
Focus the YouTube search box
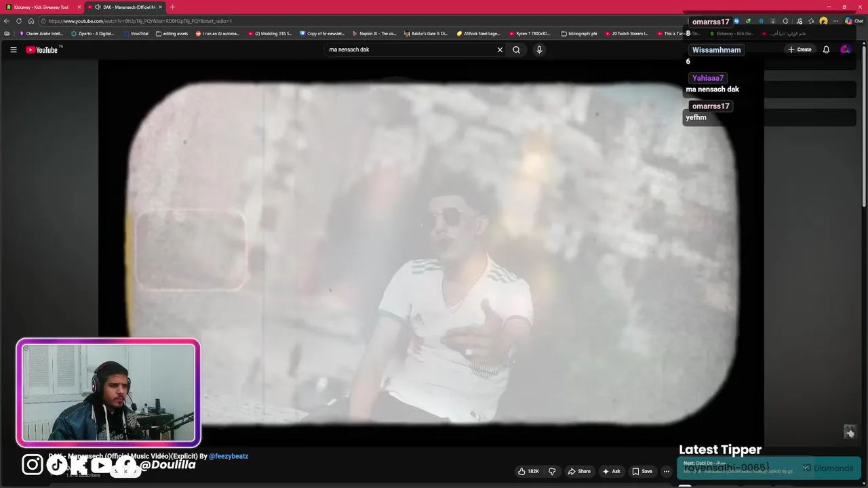click(410, 49)
